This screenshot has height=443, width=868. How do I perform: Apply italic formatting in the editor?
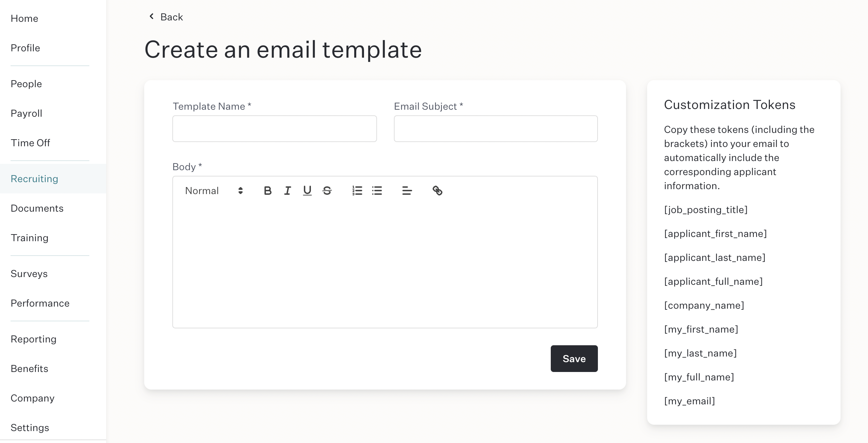287,191
